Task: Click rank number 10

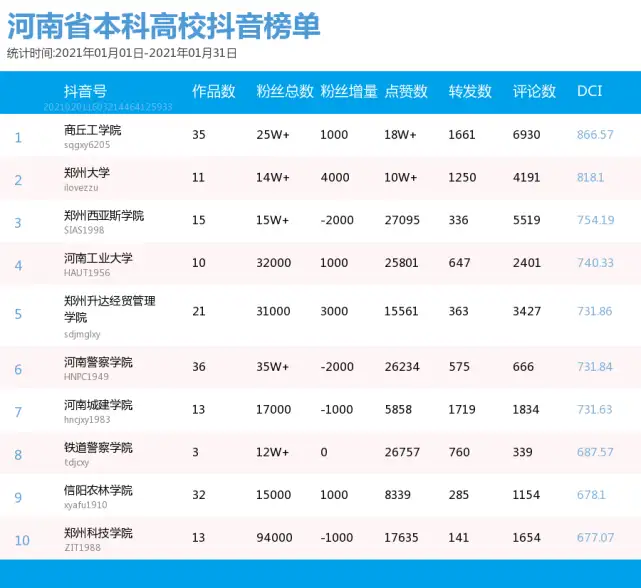Action: (x=22, y=541)
